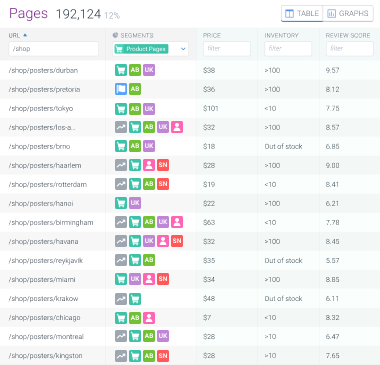This screenshot has height=365, width=380.
Task: Click the SN badge in the haarlem row
Action: (163, 165)
